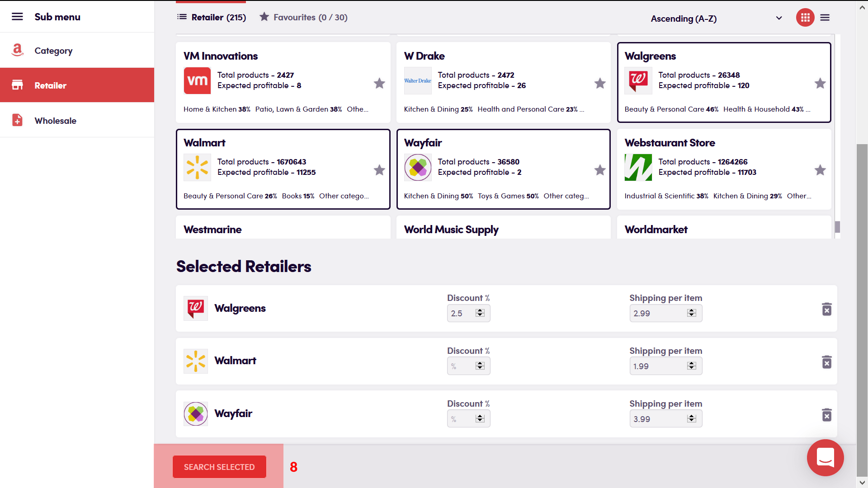
Task: Click Walmart logo in Selected Retailers
Action: 196,361
